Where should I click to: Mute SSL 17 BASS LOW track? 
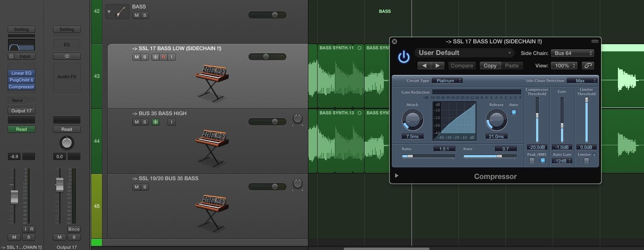[137, 57]
